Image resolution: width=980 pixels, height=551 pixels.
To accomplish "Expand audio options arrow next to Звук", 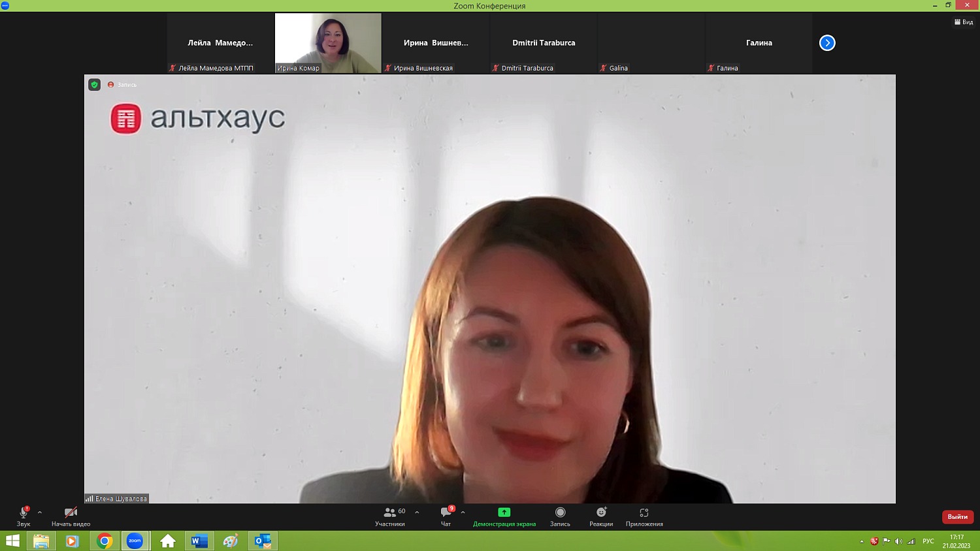I will pos(40,512).
